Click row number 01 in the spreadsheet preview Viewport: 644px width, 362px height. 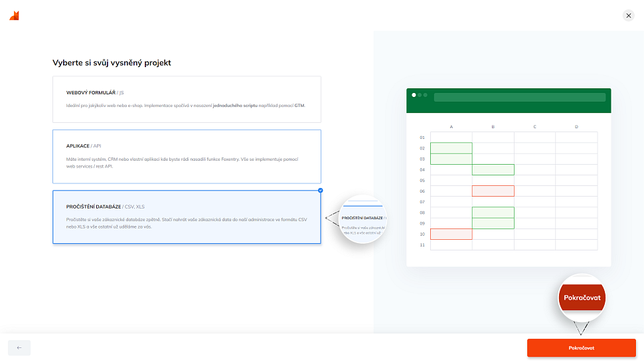tap(422, 137)
